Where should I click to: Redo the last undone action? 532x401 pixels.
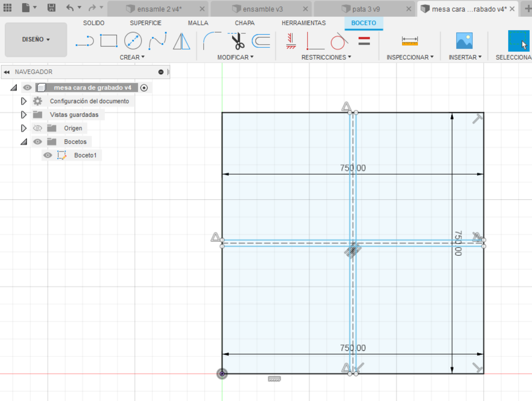pyautogui.click(x=92, y=8)
